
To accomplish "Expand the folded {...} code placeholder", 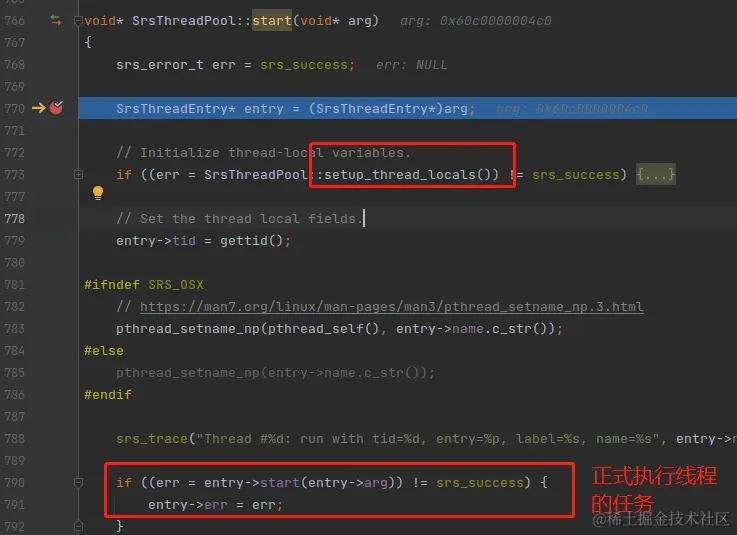I will point(656,174).
